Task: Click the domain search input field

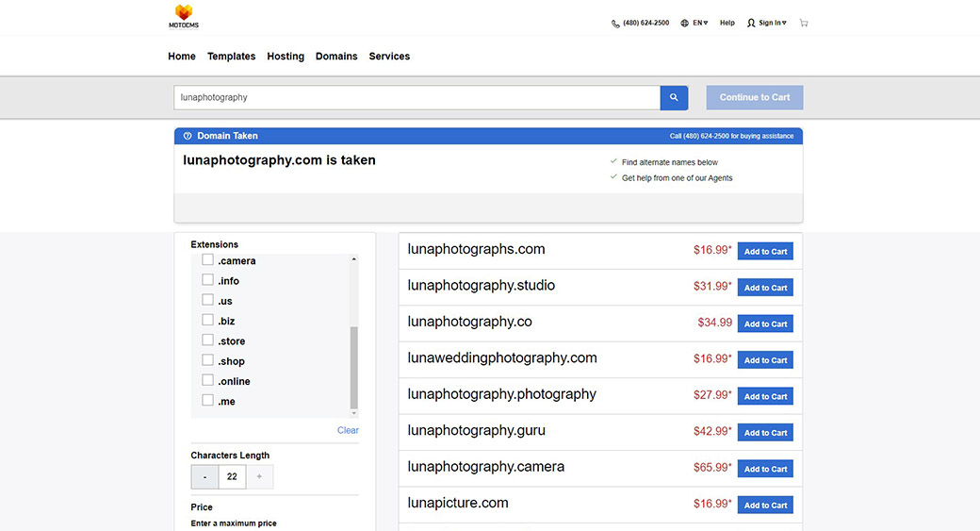Action: click(x=416, y=97)
